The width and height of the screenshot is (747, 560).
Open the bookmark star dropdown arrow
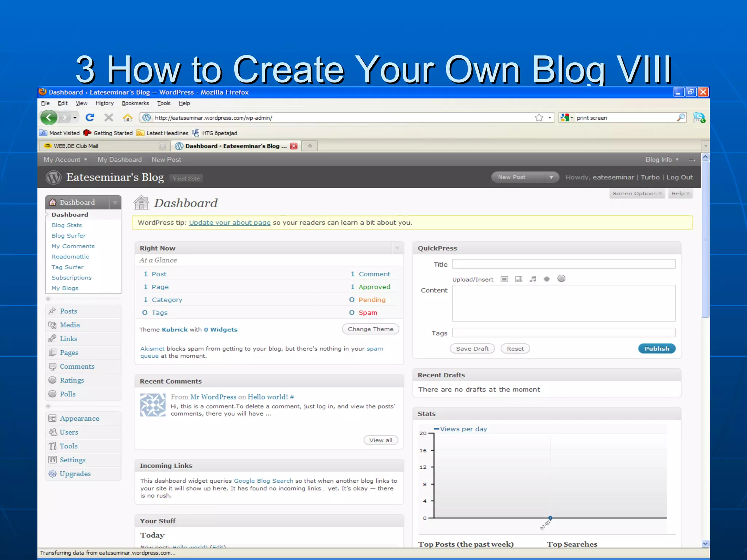pyautogui.click(x=550, y=117)
